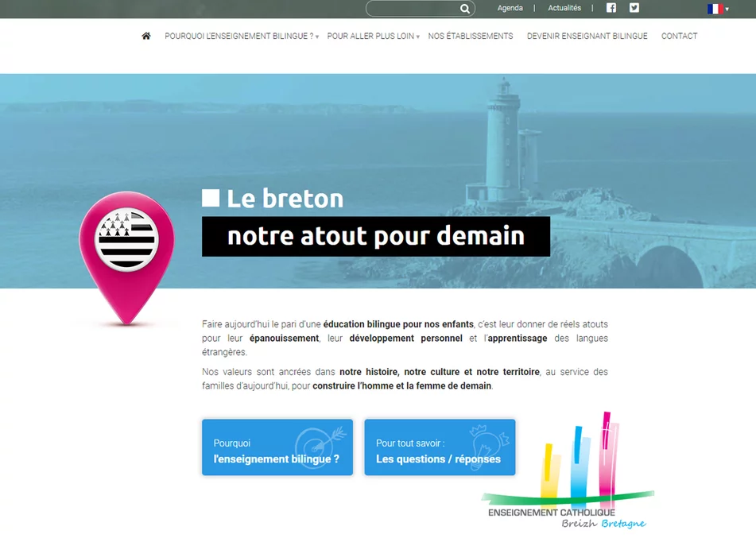
Task: Open the Twitter profile icon
Action: [634, 8]
